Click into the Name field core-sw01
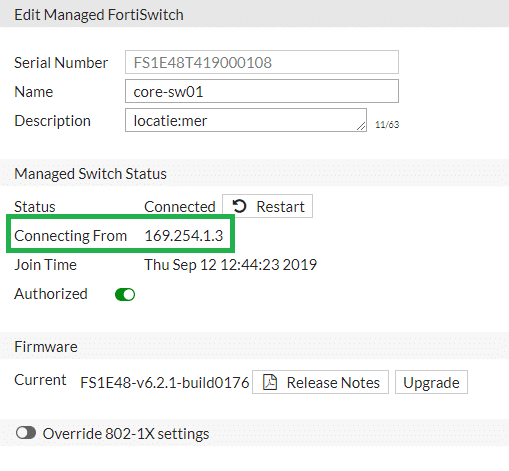The height and width of the screenshot is (471, 509). 262,91
